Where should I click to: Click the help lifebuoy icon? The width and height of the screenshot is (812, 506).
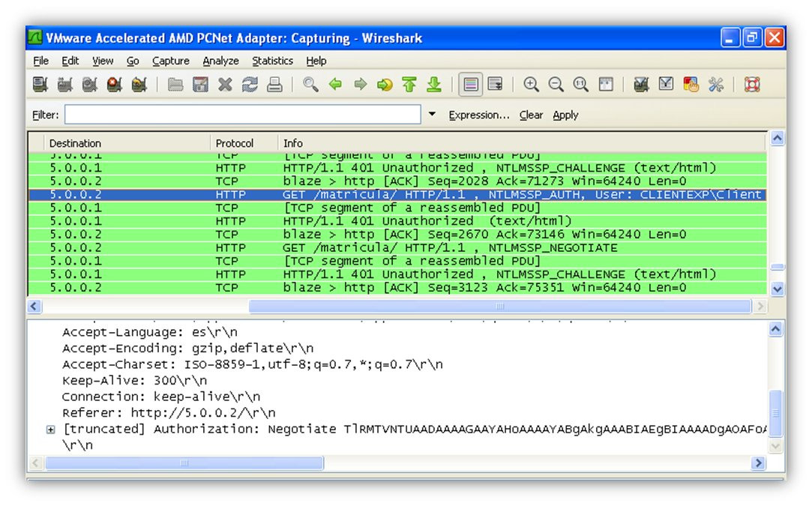click(x=752, y=84)
